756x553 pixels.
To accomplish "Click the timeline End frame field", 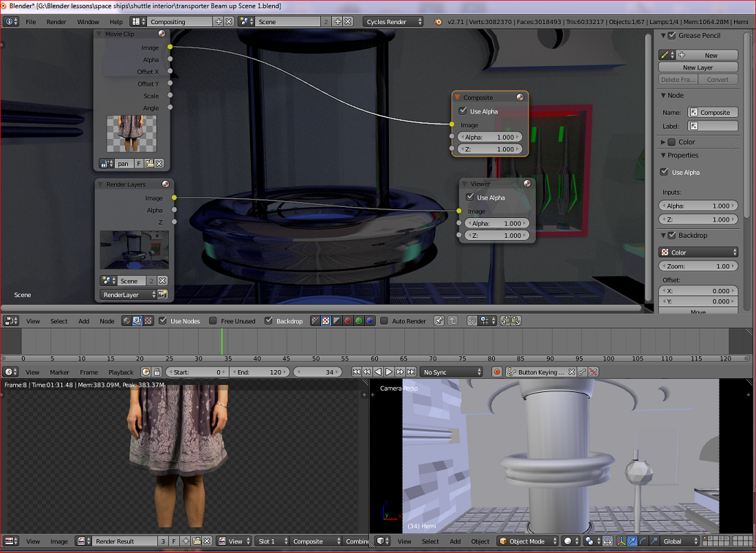I will 260,372.
